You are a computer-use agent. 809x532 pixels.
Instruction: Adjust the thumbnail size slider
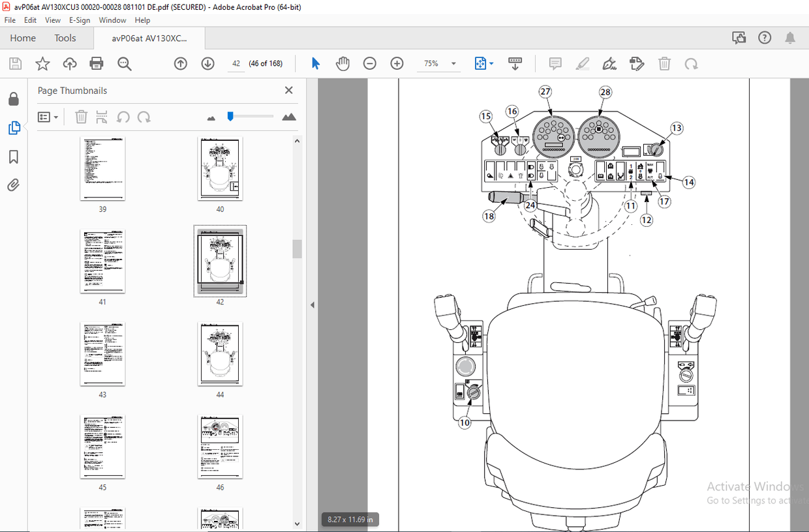(230, 117)
